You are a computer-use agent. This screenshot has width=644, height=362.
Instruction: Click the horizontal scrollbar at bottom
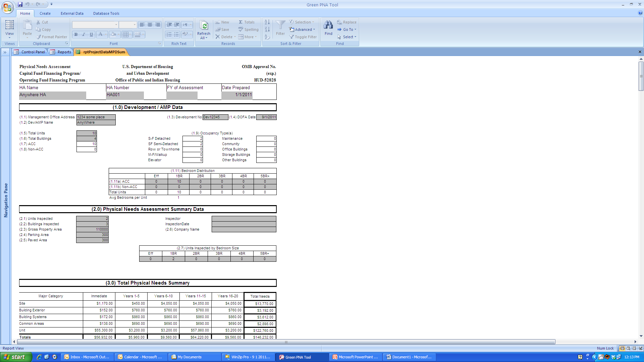point(286,342)
